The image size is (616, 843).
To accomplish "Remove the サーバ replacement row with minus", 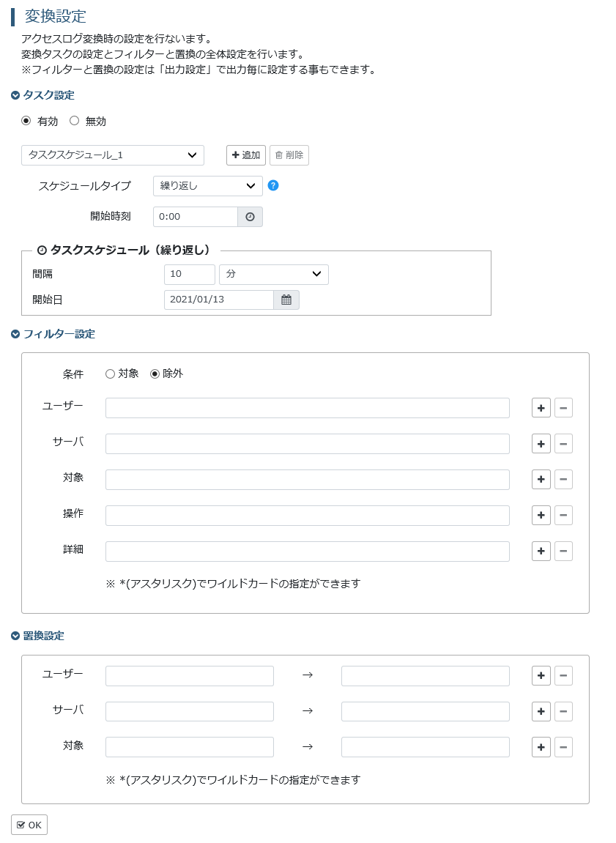I will coord(563,711).
